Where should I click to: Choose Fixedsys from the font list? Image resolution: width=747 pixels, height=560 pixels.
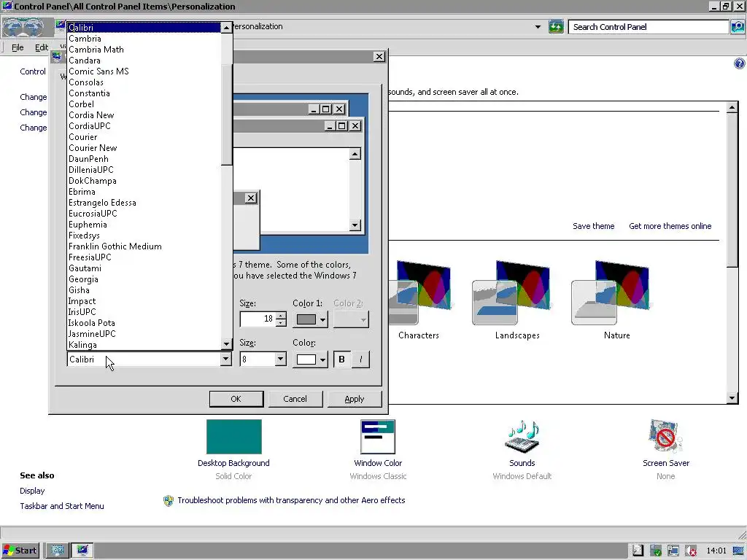[144, 236]
